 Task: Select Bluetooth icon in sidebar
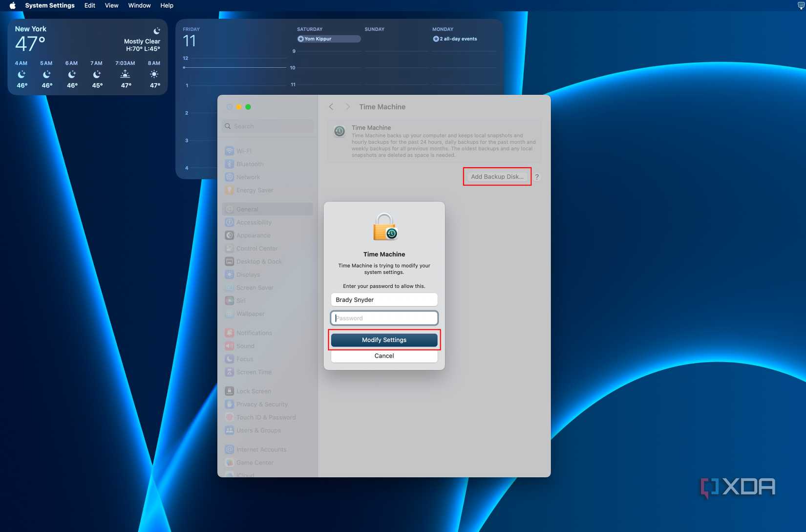coord(229,164)
